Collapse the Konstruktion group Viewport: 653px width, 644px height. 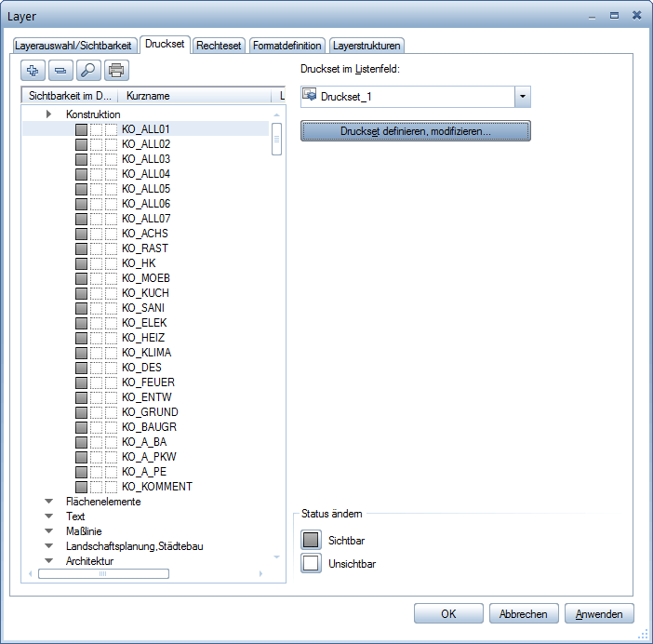pos(48,114)
